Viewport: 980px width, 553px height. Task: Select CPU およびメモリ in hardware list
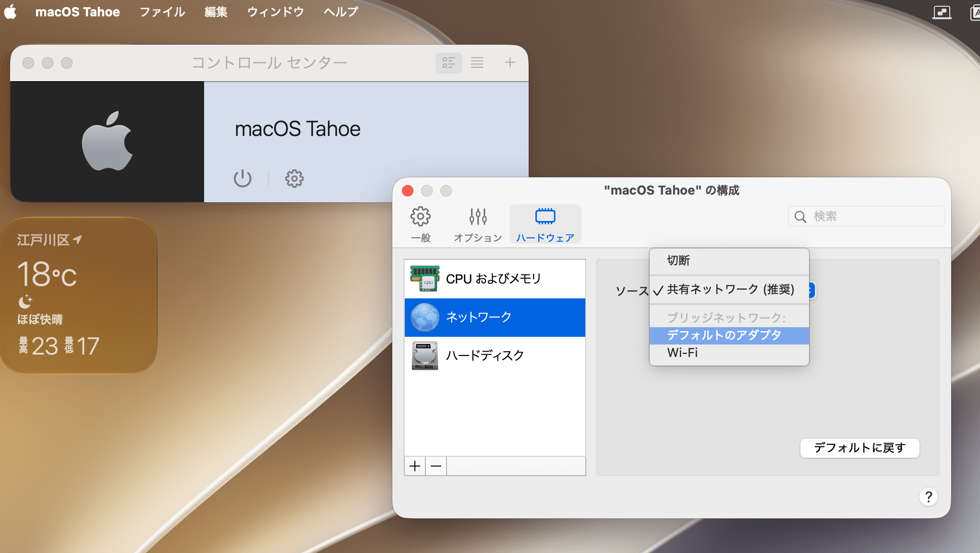tap(495, 279)
